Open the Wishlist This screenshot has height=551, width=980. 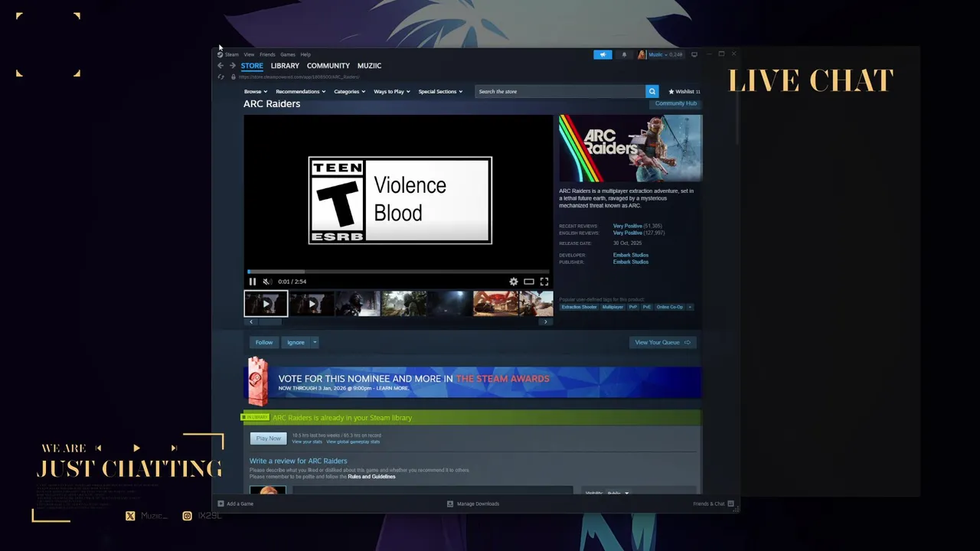click(x=684, y=91)
